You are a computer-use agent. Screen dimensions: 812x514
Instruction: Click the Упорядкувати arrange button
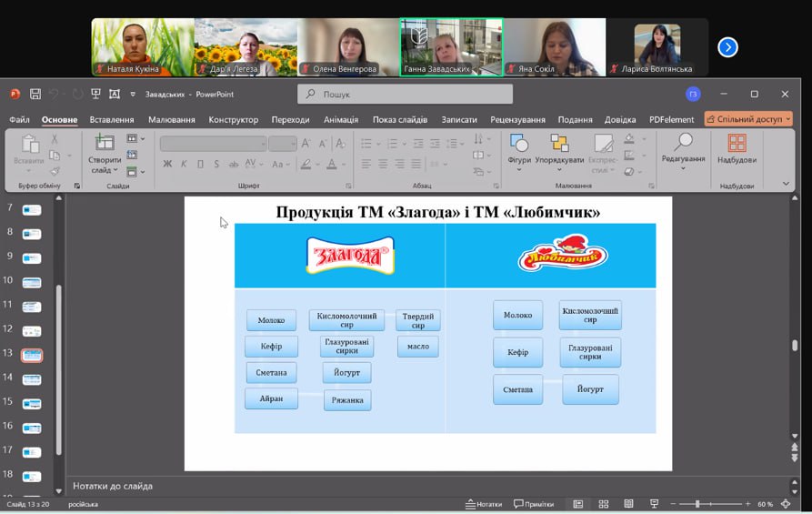coord(559,149)
